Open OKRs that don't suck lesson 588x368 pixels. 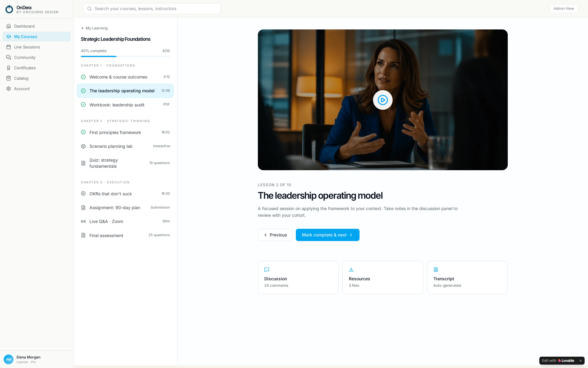pos(125,194)
